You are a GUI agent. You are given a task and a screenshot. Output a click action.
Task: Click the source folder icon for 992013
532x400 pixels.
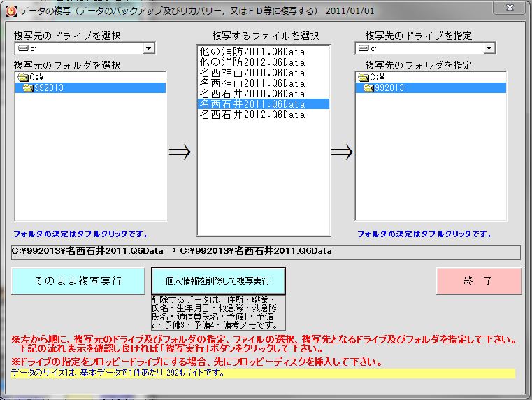point(28,88)
